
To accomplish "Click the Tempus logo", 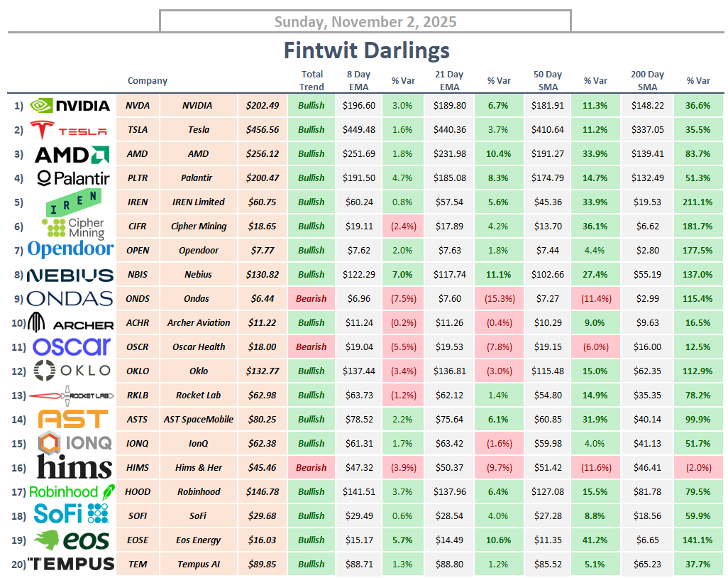I will click(x=71, y=564).
